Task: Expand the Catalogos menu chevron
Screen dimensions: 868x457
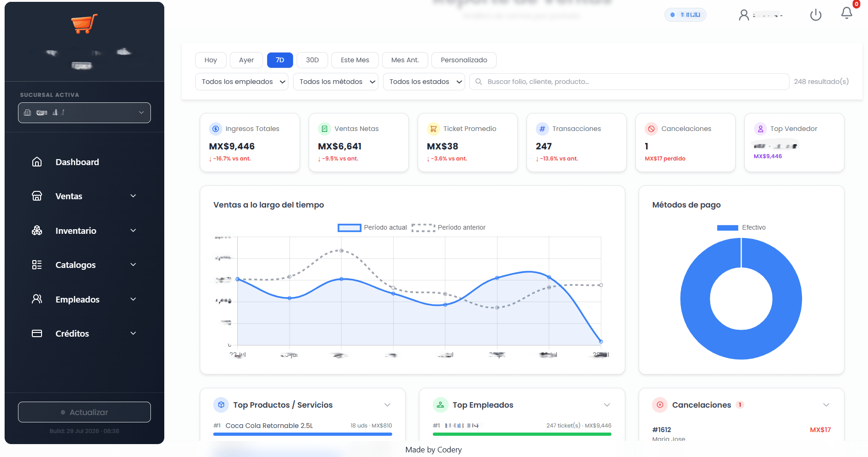Action: pyautogui.click(x=133, y=265)
